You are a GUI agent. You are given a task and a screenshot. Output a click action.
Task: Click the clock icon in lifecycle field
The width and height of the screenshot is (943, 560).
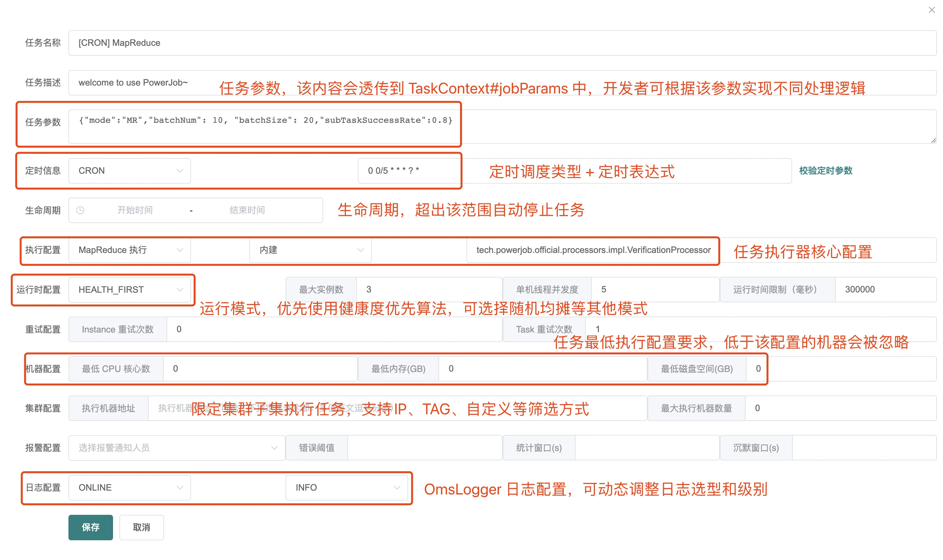81,210
